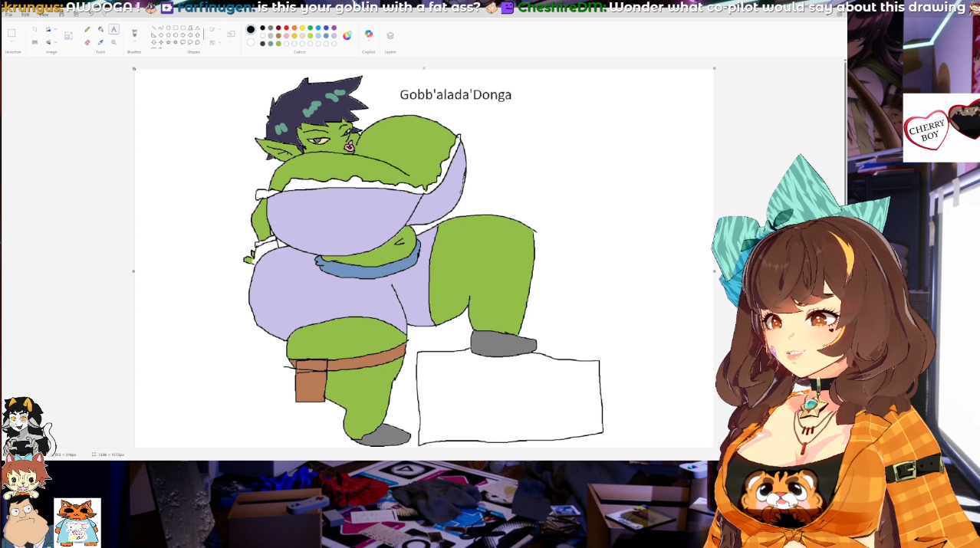
Task: Pick the pink color swatch
Action: [x=286, y=35]
